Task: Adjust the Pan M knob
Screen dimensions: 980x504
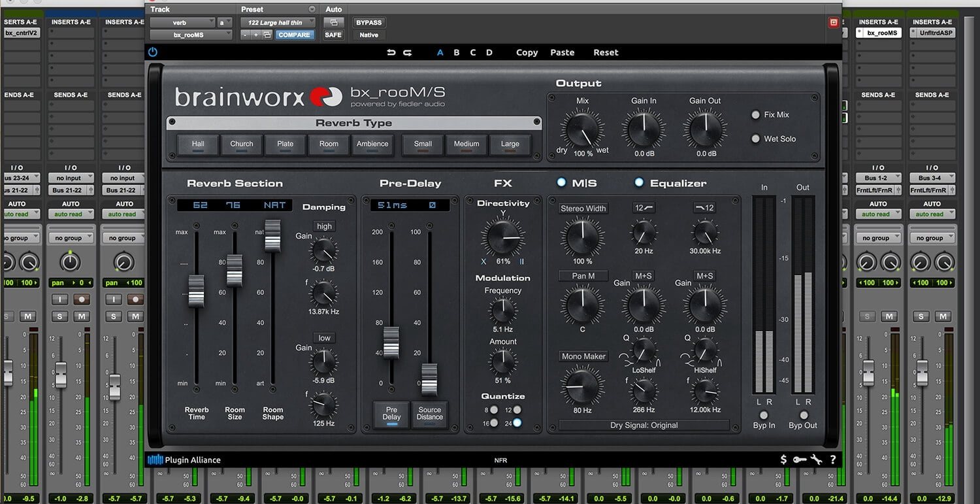Action: (x=582, y=305)
